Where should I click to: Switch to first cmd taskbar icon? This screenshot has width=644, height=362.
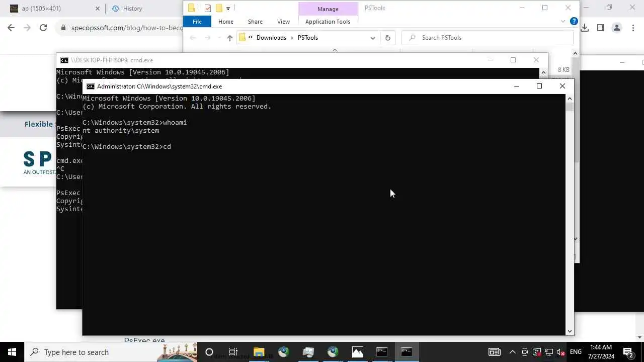click(x=382, y=352)
